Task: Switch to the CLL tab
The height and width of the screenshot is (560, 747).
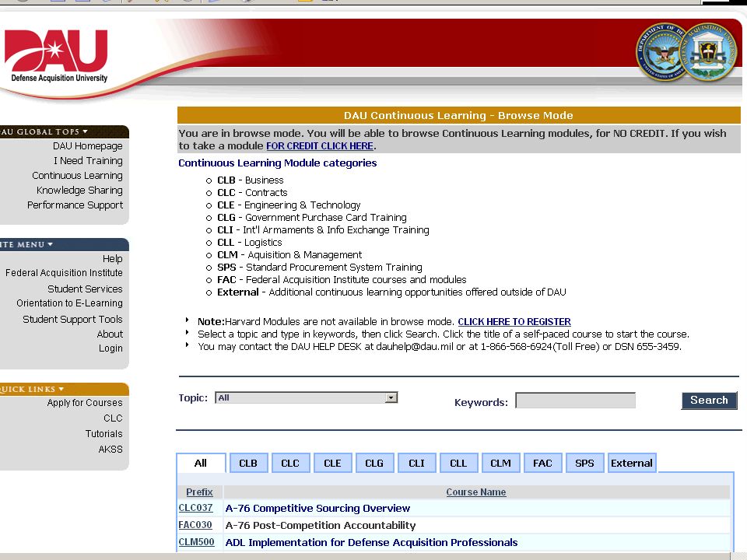Action: [458, 464]
